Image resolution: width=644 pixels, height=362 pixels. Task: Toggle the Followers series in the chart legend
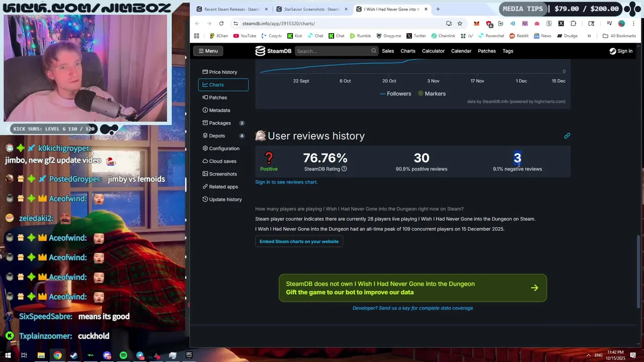(395, 94)
